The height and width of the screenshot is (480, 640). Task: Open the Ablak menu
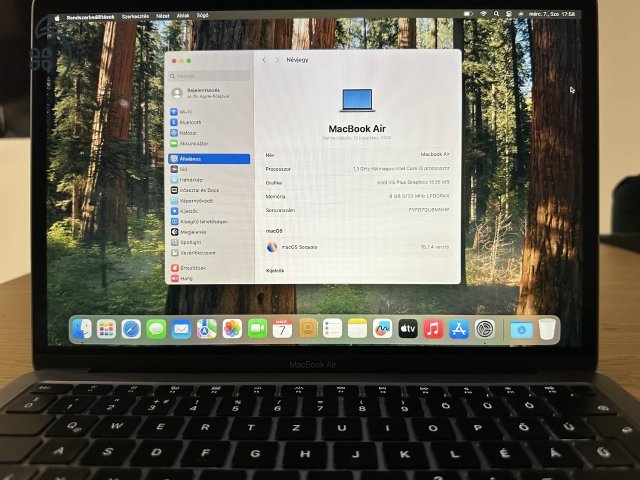click(183, 16)
